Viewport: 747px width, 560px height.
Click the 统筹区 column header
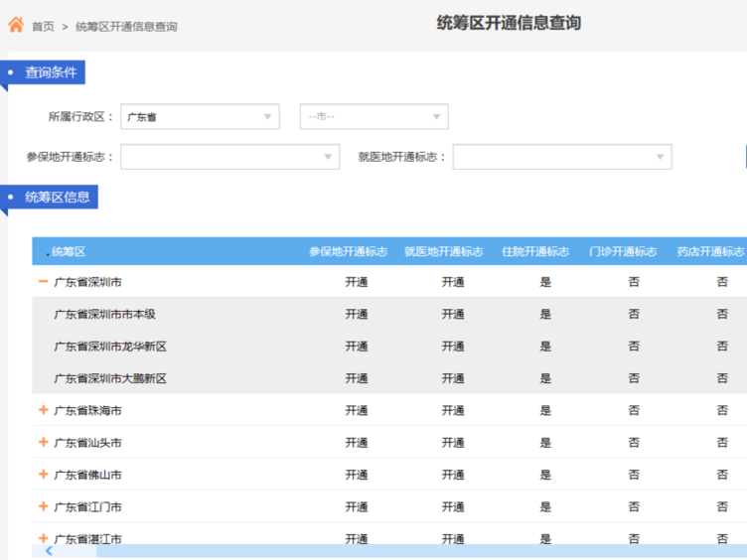[x=69, y=252]
